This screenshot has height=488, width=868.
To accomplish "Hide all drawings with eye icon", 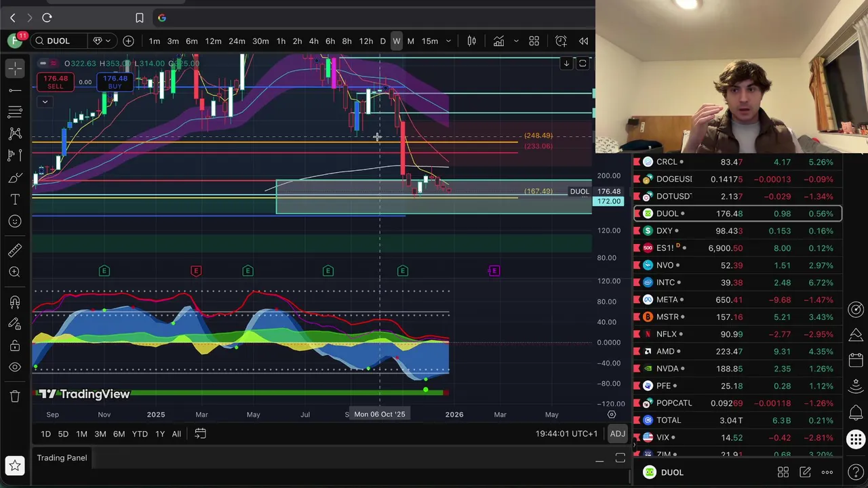I will (15, 367).
